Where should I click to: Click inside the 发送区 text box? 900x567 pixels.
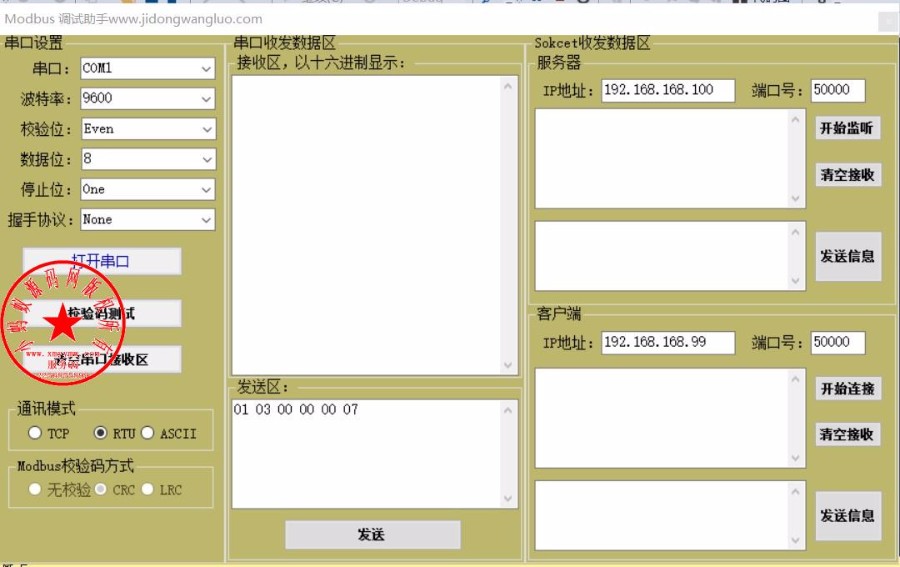[374, 453]
